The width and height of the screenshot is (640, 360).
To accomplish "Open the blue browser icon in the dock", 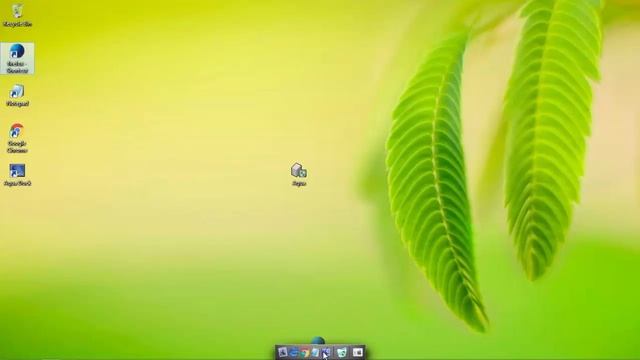I will 294,352.
